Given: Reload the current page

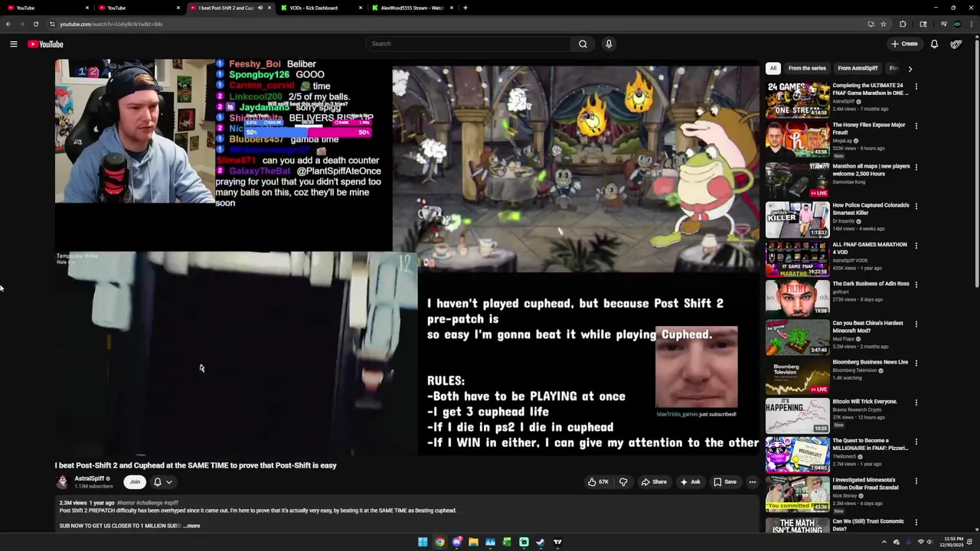Looking at the screenshot, I should (x=35, y=24).
